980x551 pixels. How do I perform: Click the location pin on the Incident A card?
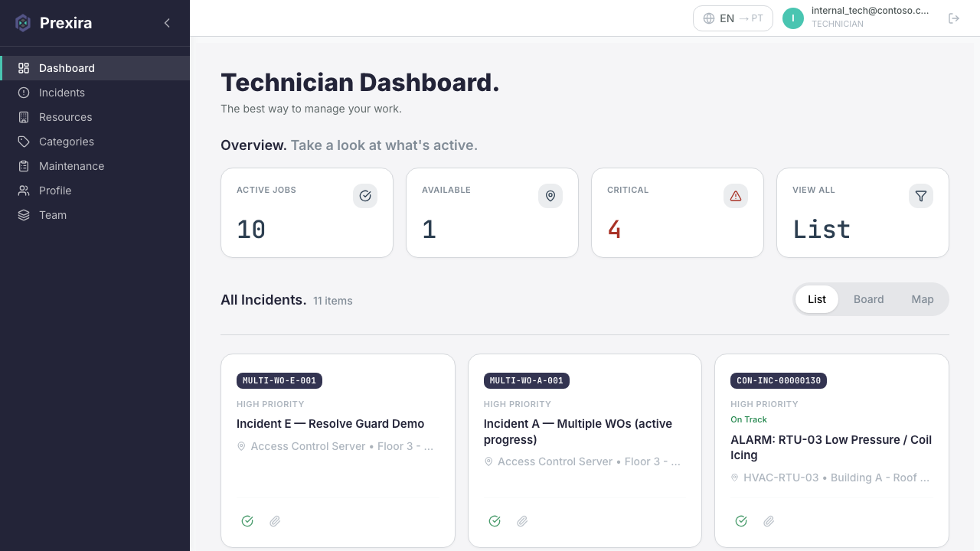coord(488,462)
